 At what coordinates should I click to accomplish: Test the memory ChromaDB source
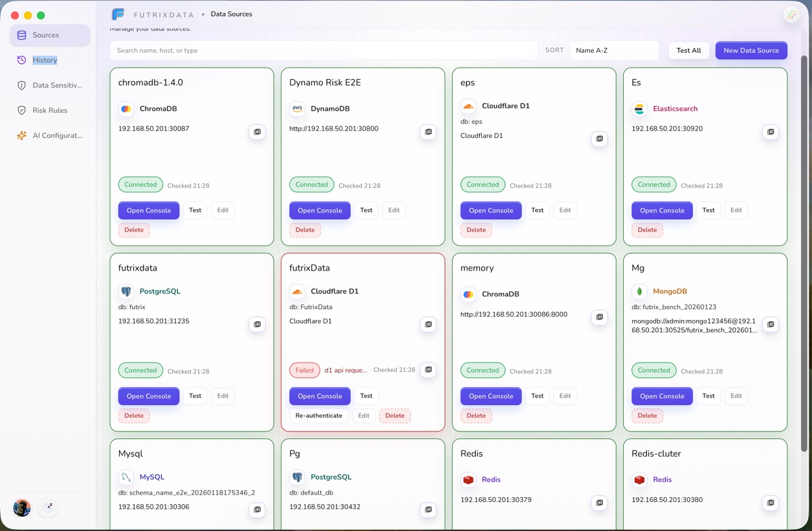click(x=537, y=396)
